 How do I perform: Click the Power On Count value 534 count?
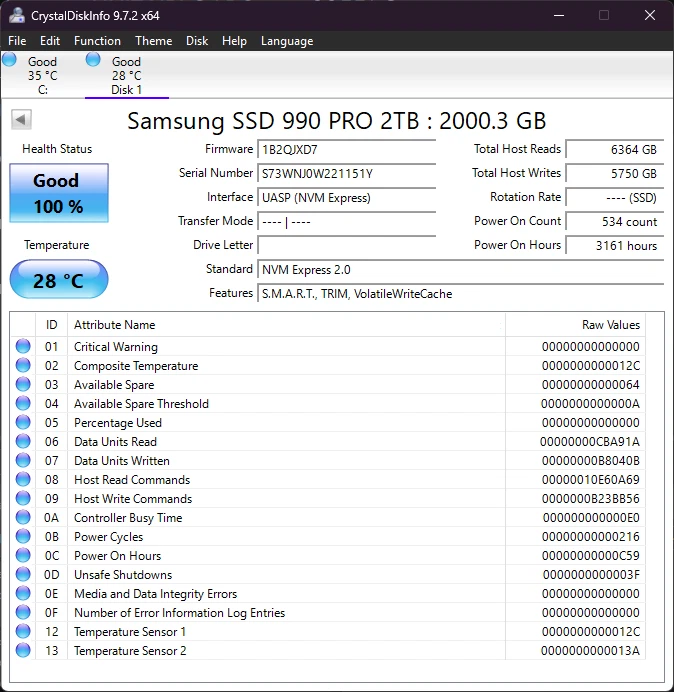[x=614, y=222]
